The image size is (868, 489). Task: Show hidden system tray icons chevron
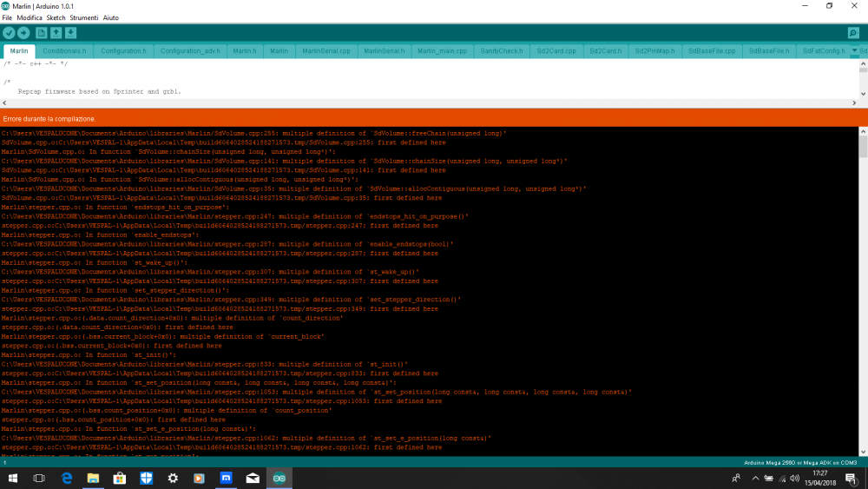[x=755, y=478]
